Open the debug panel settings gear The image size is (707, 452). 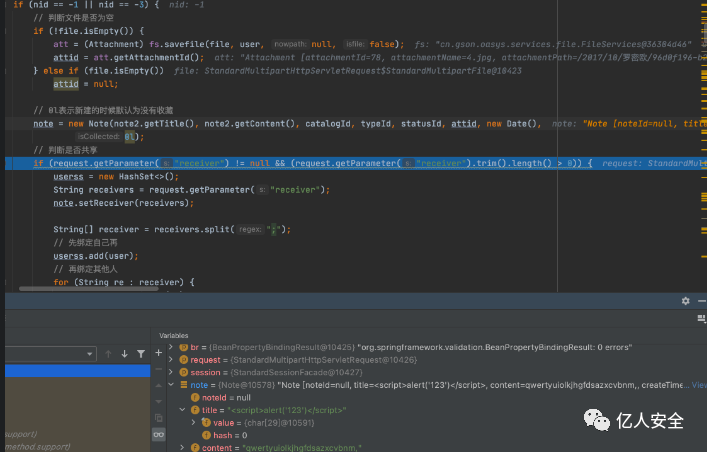(685, 301)
